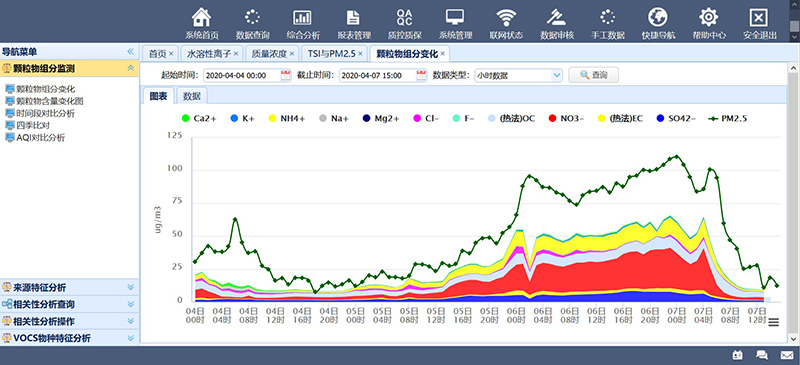Click the 查询 search button

594,75
